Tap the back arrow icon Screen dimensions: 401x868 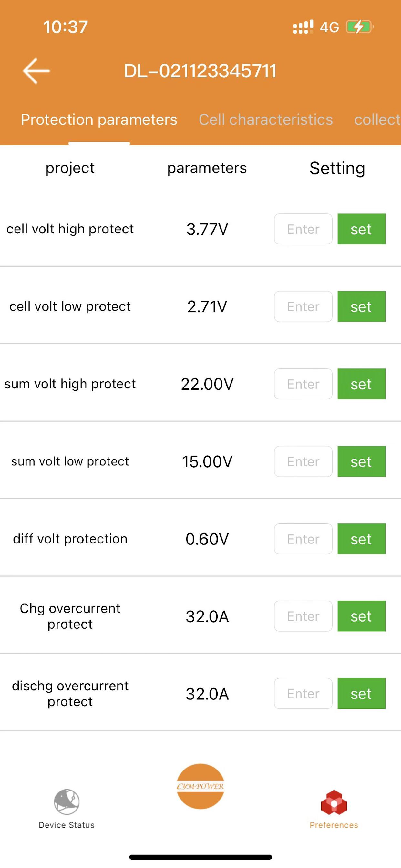pos(36,71)
